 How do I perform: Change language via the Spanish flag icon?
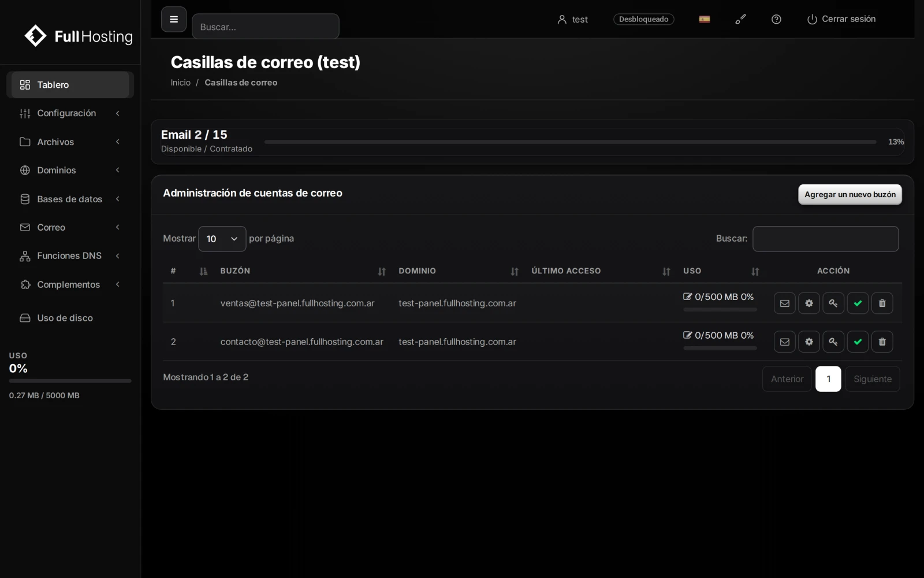point(705,19)
